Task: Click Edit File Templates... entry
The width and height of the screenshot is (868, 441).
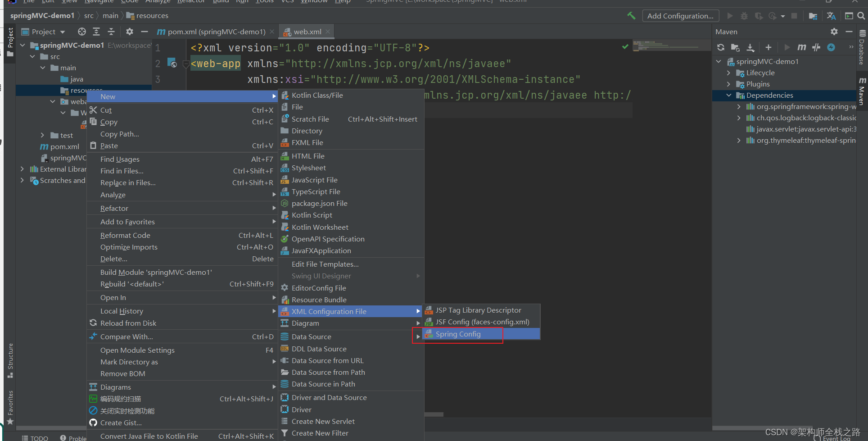Action: [351, 264]
